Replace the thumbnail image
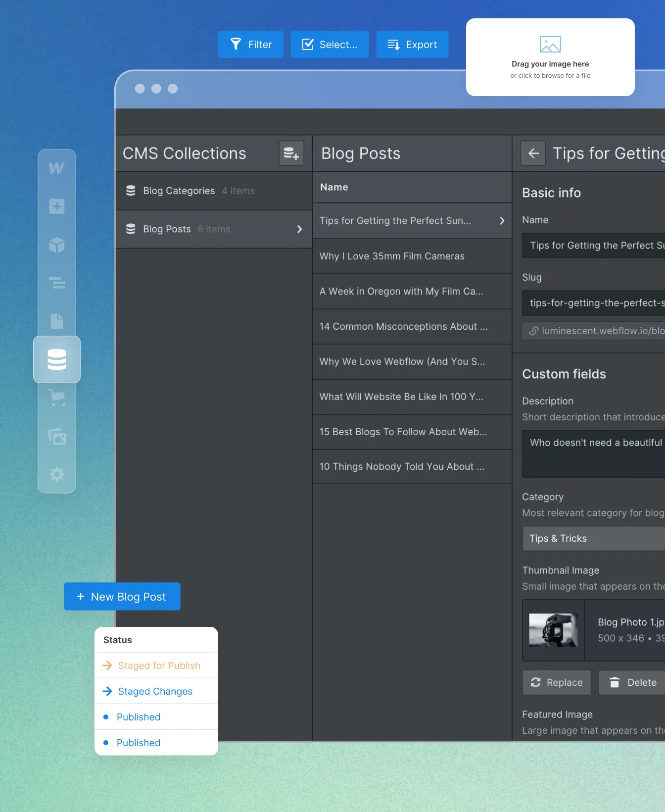The height and width of the screenshot is (812, 665). pyautogui.click(x=557, y=682)
